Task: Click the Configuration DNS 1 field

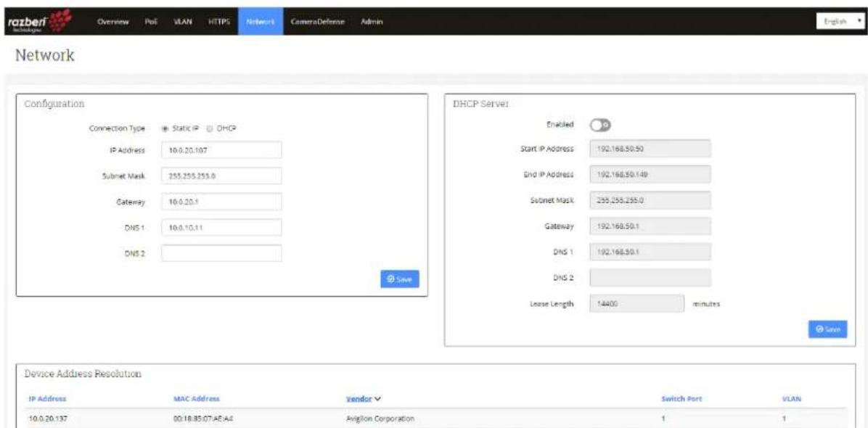Action: point(221,227)
